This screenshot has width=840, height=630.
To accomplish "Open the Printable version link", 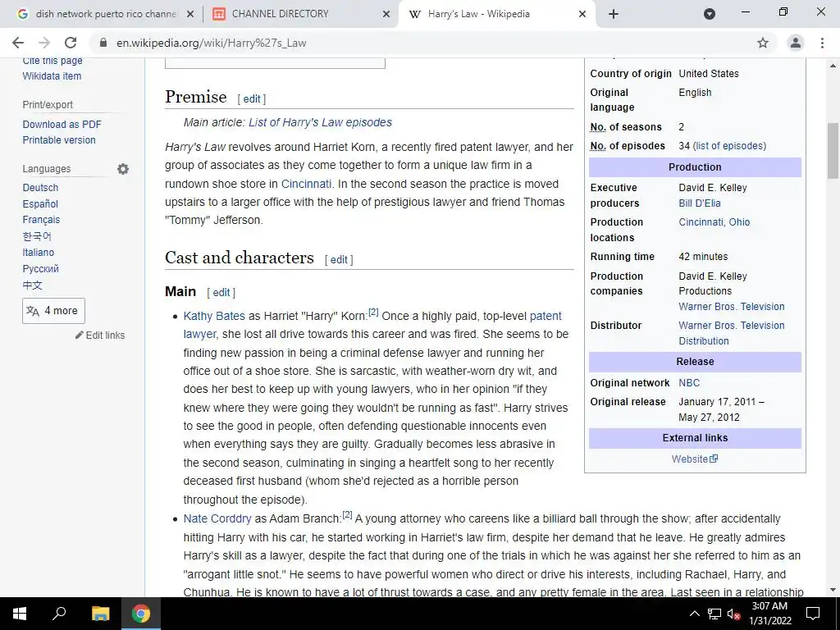I will (59, 139).
